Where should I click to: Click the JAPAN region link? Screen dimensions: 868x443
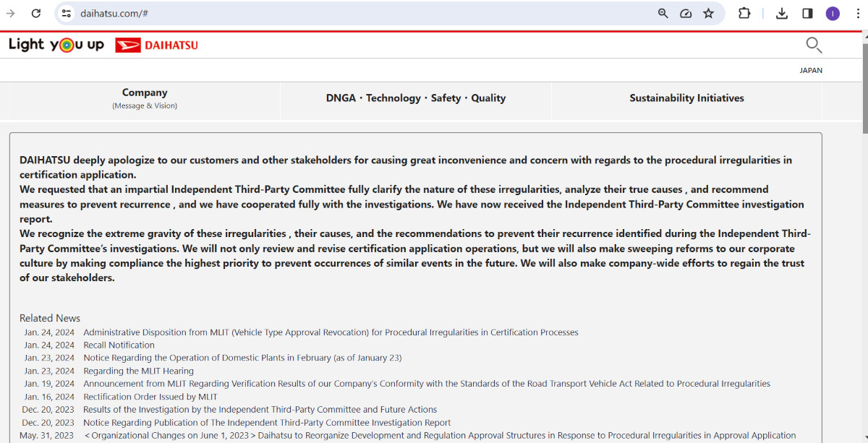pos(811,71)
